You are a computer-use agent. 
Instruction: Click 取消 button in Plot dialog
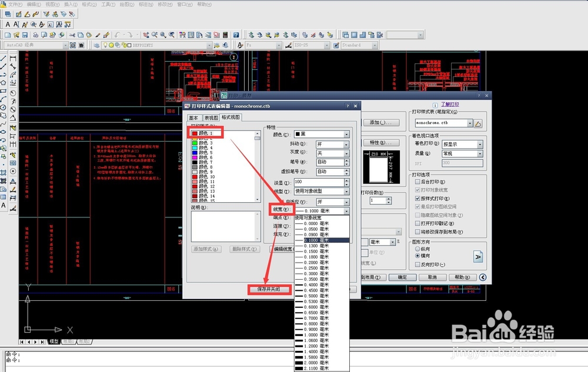[x=432, y=277]
